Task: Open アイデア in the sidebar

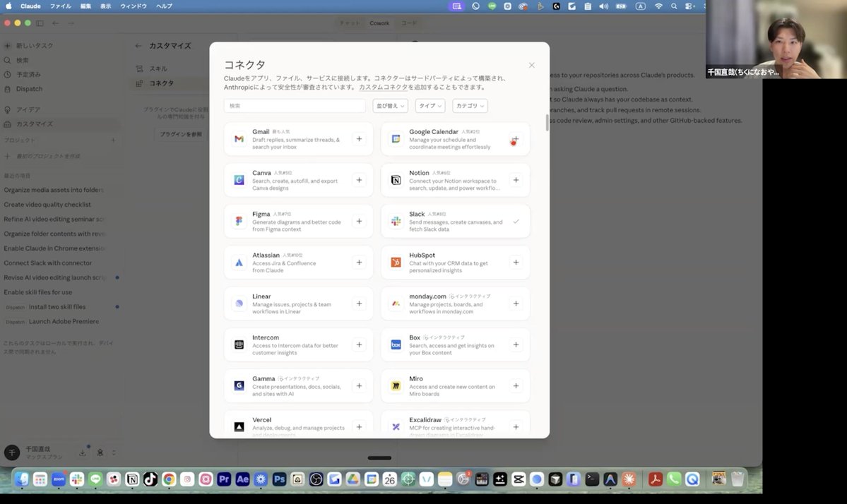Action: click(28, 109)
